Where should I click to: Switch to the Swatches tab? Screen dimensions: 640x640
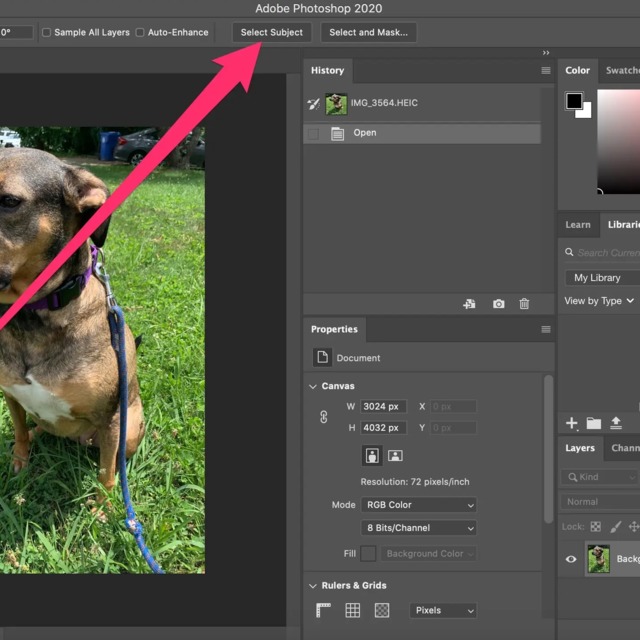point(622,71)
